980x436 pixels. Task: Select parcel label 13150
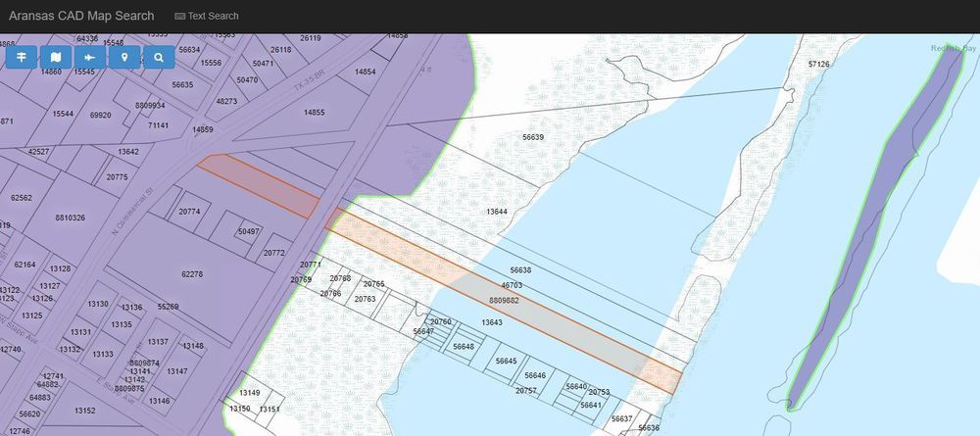(239, 410)
